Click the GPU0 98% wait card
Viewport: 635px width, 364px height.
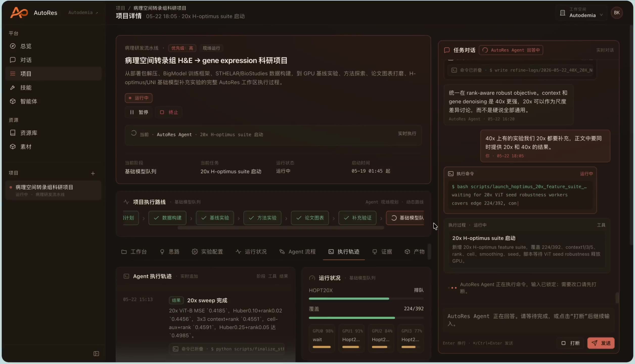click(x=322, y=338)
